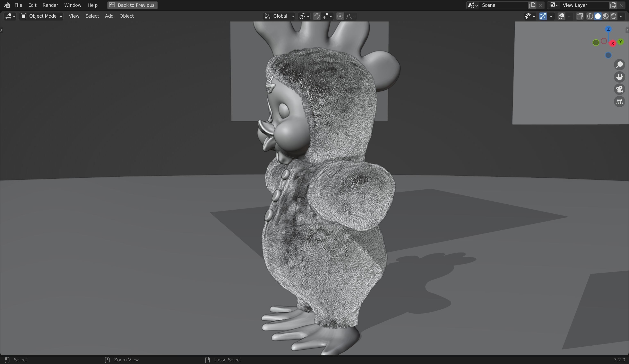Create a new scene with the copy icon
Screen dimensions: 629x364
[x=532, y=5]
